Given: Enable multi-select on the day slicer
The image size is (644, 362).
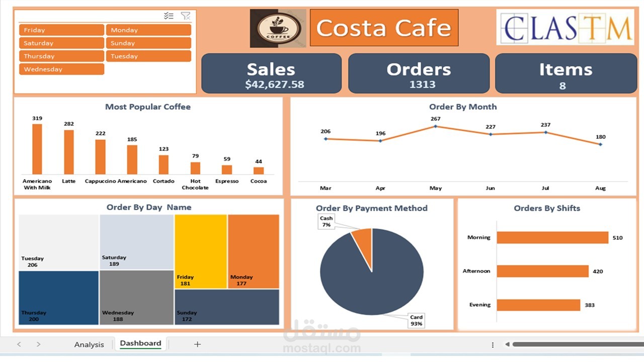Looking at the screenshot, I should click(x=169, y=16).
